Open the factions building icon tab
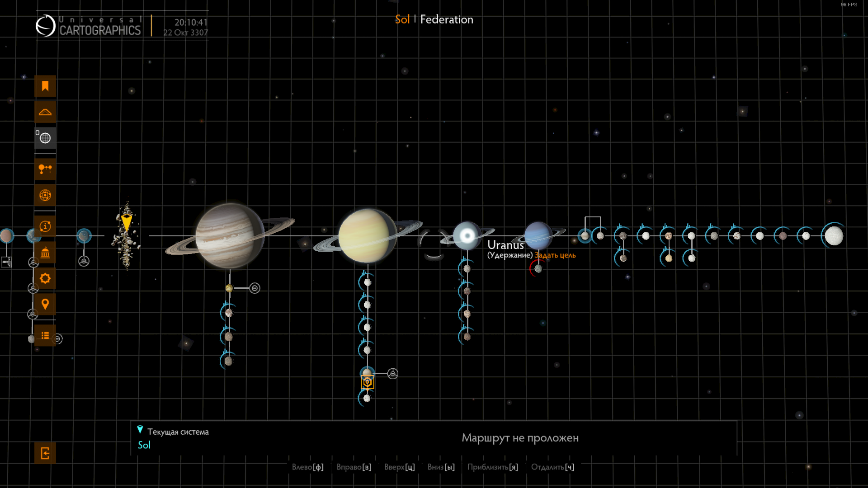The height and width of the screenshot is (488, 868). 45,253
